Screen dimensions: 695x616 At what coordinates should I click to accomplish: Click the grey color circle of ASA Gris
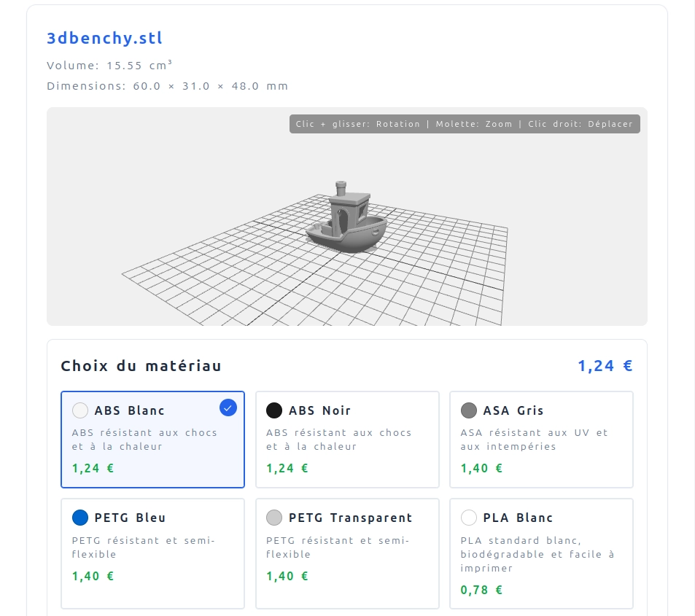pos(469,410)
